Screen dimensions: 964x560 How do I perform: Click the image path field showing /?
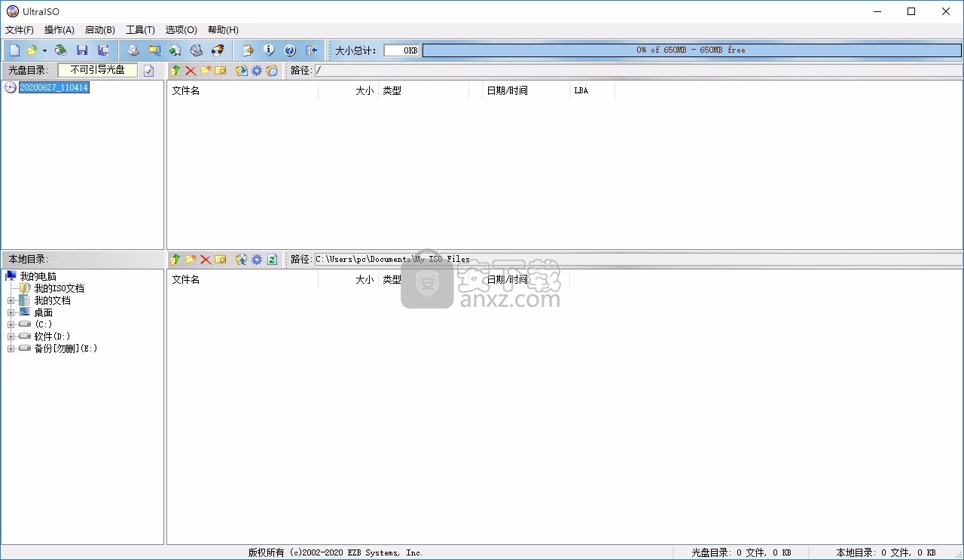[638, 70]
